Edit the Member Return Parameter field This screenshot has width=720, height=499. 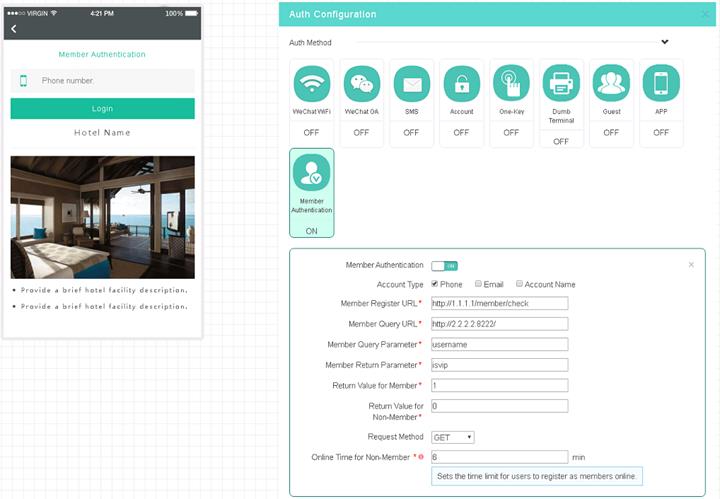[x=500, y=365]
